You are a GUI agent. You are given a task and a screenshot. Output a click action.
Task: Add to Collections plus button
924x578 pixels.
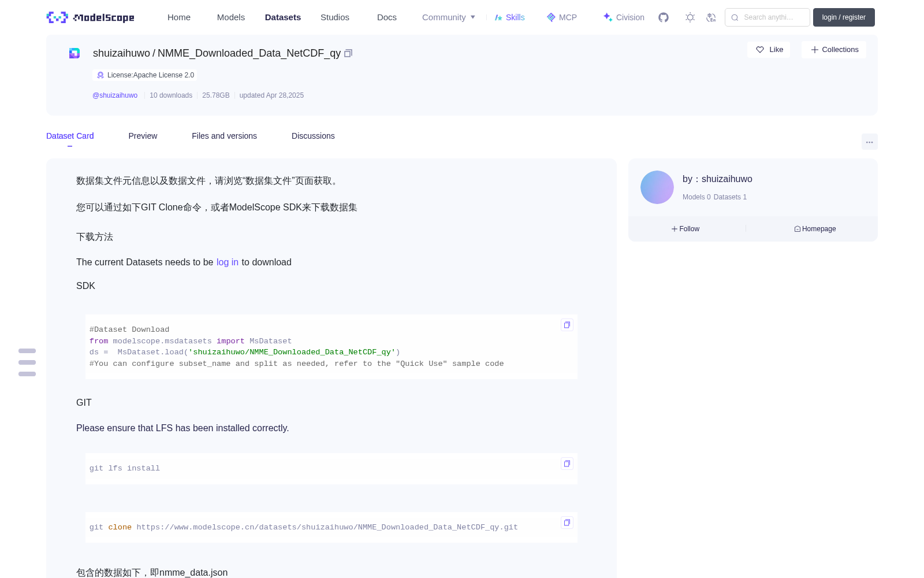coord(834,50)
